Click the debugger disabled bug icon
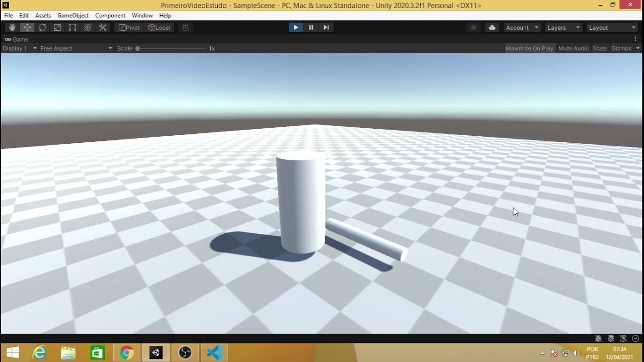Image resolution: width=644 pixels, height=362 pixels. click(598, 338)
